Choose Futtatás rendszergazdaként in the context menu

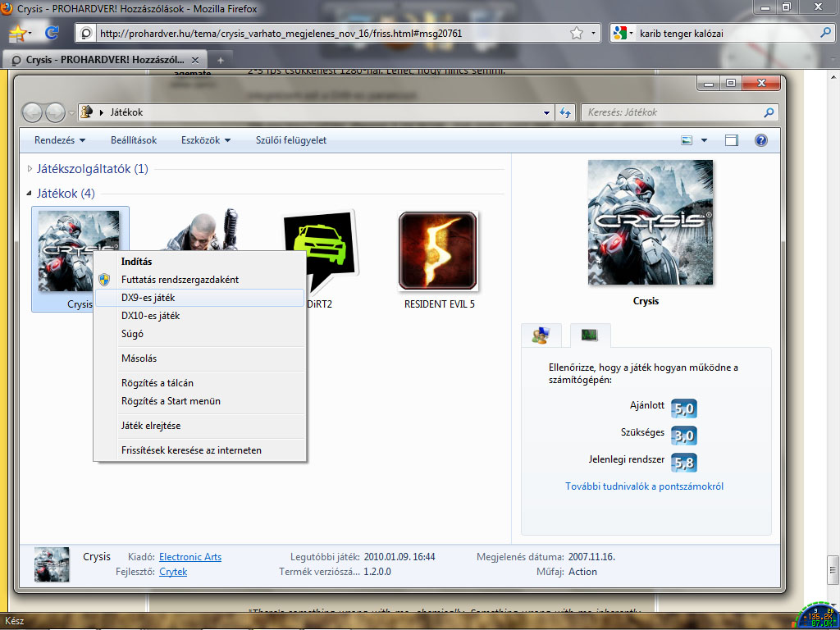pos(200,280)
